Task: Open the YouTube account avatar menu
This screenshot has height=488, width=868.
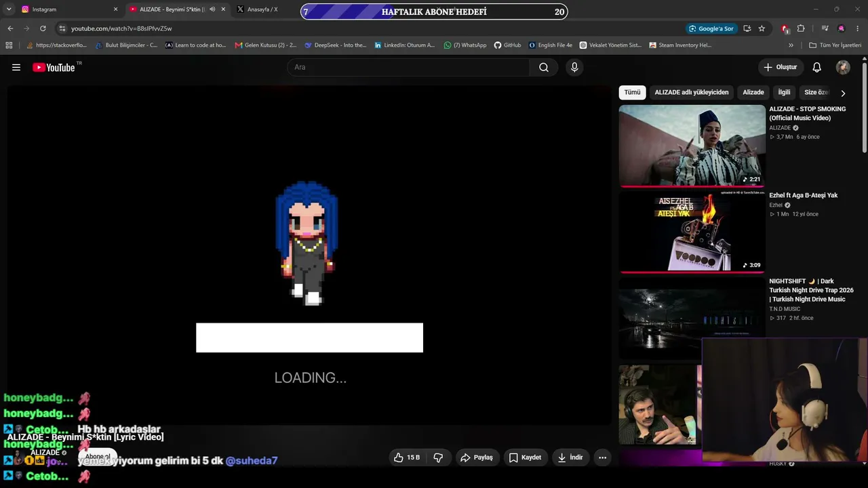Action: tap(843, 67)
